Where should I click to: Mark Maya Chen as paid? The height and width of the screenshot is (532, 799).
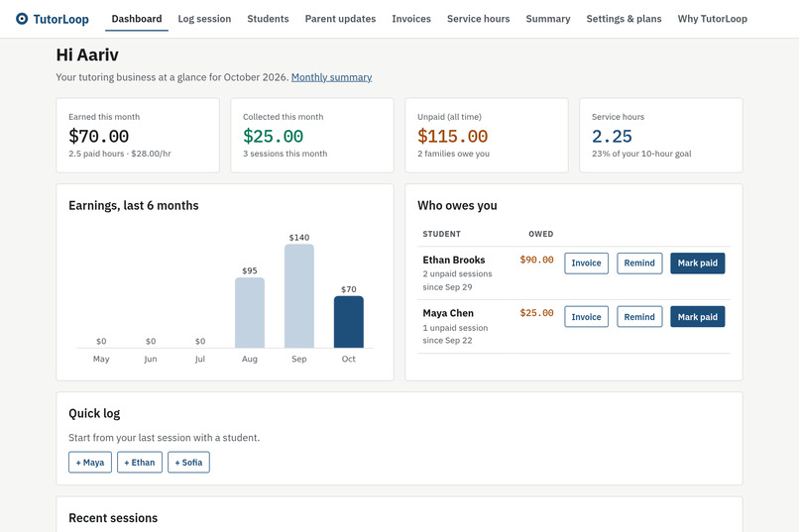point(698,317)
